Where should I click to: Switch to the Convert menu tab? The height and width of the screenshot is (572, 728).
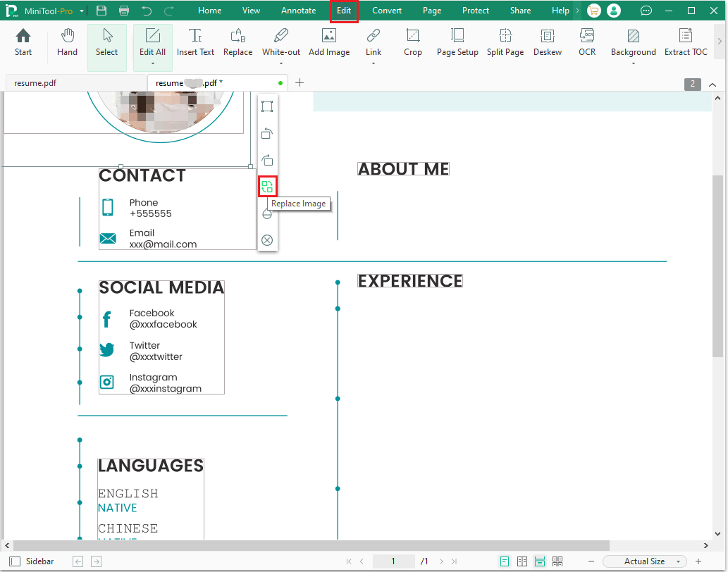[x=387, y=11]
